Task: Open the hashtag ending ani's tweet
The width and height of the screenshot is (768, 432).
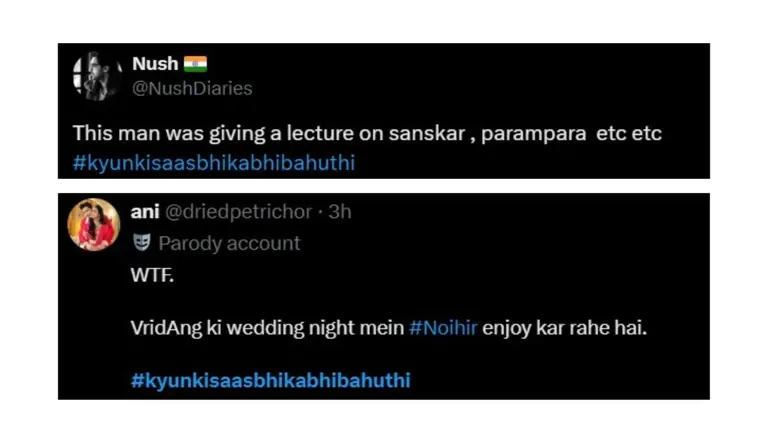Action: (x=270, y=380)
